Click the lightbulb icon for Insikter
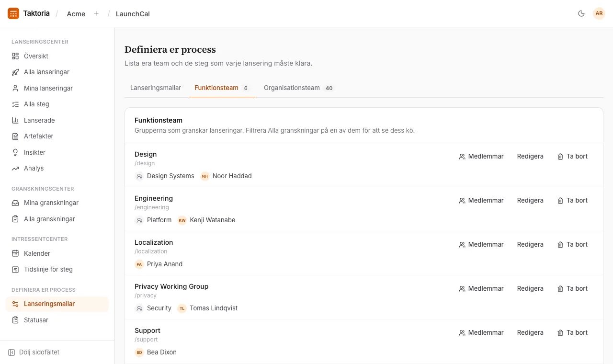The width and height of the screenshot is (613, 364). [15, 152]
